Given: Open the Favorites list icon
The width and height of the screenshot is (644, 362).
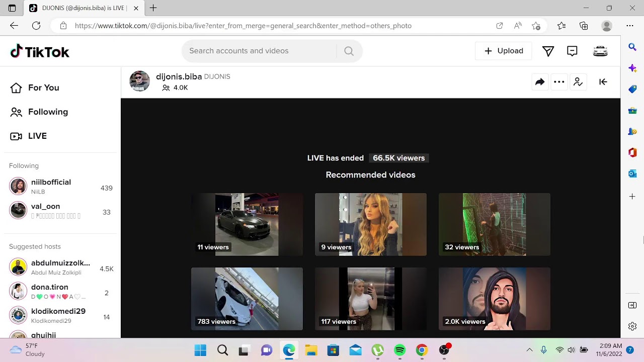Looking at the screenshot, I should pos(561,26).
